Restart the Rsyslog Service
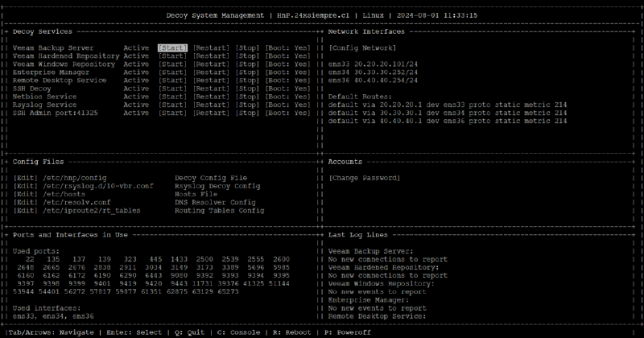The image size is (644, 338). (211, 105)
